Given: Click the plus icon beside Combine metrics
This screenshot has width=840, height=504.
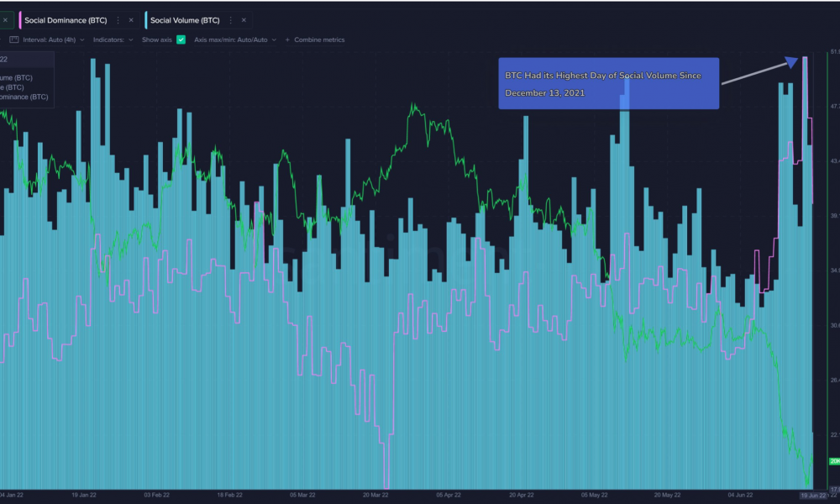Looking at the screenshot, I should point(287,39).
